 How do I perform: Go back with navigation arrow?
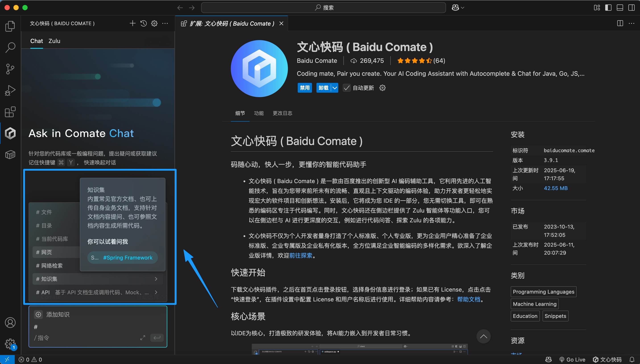[180, 8]
